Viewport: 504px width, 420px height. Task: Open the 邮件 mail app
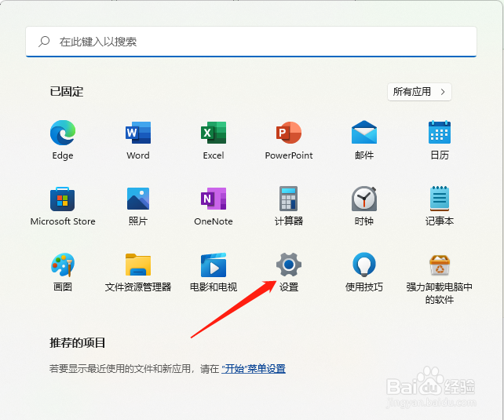(x=364, y=132)
